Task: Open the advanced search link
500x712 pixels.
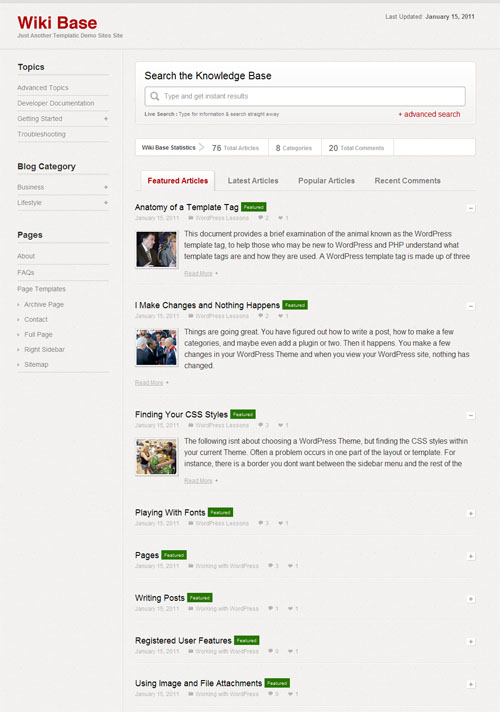Action: pyautogui.click(x=429, y=114)
